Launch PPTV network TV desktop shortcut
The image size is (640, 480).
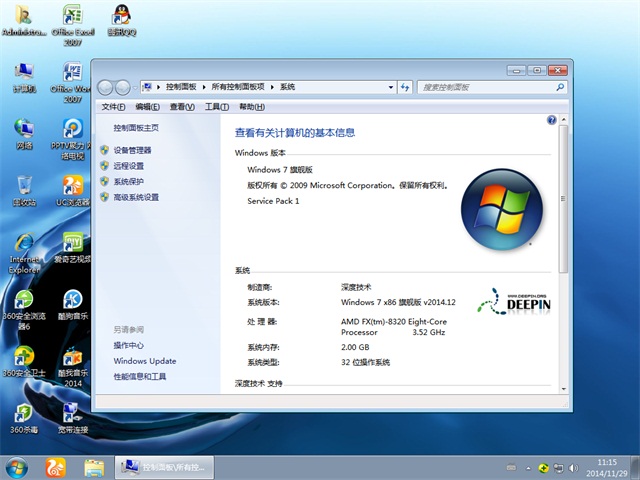pos(73,139)
